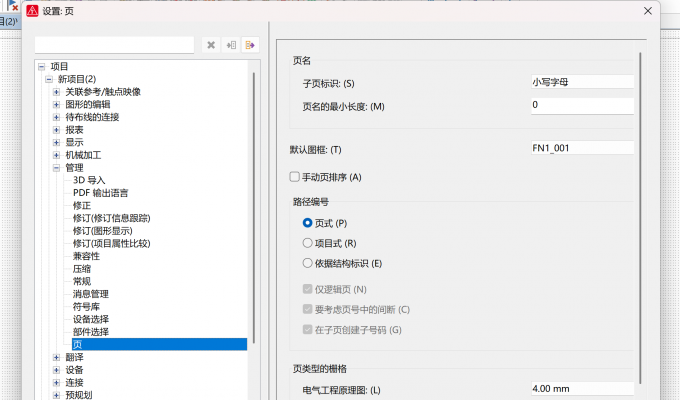The height and width of the screenshot is (400, 680).
Task: Expand the 设备 node
Action: pyautogui.click(x=56, y=370)
